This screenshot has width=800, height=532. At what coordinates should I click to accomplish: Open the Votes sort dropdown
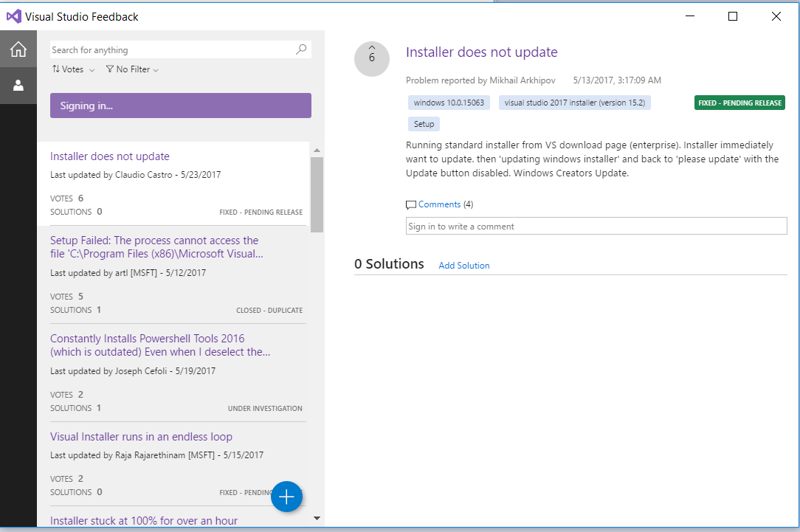[74, 69]
